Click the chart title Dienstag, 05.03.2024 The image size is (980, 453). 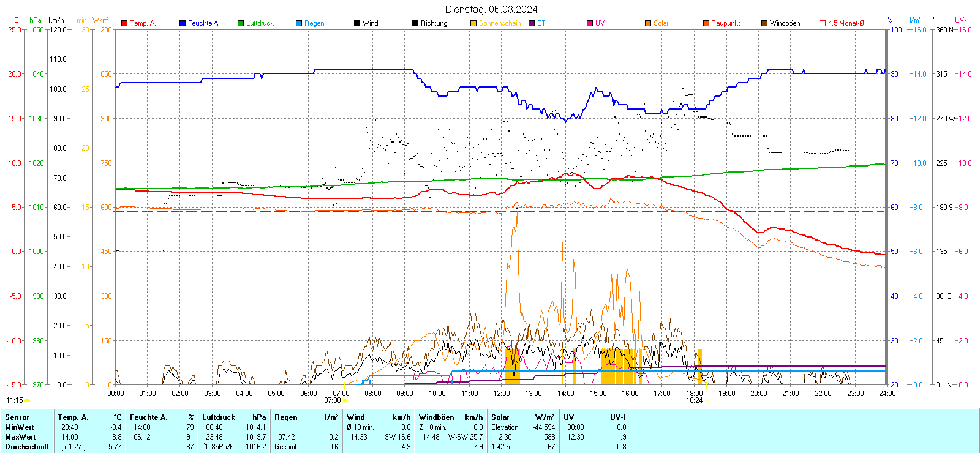click(x=491, y=9)
